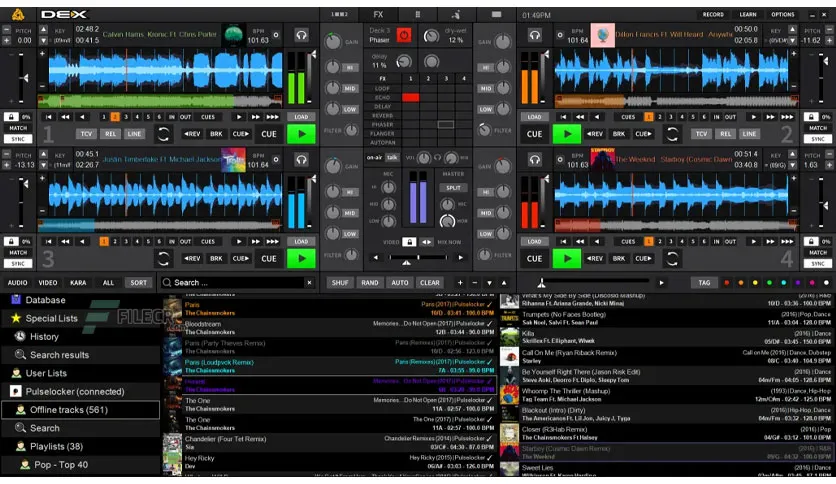The width and height of the screenshot is (836, 484).
Task: Click the RECORD button
Action: 713,15
